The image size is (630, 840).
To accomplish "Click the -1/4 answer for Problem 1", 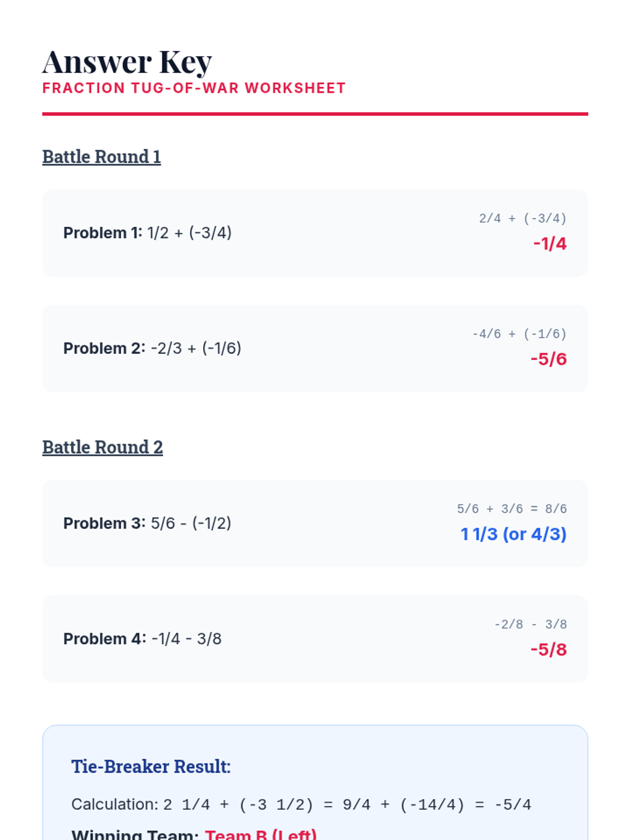I will (550, 244).
